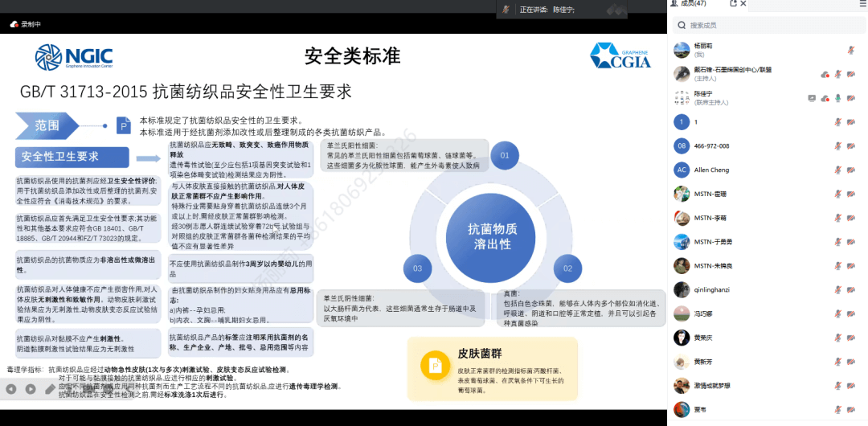Screen dimensions: 868x426
Task: Click camera-off icon for 黄荣庆
Action: point(851,338)
